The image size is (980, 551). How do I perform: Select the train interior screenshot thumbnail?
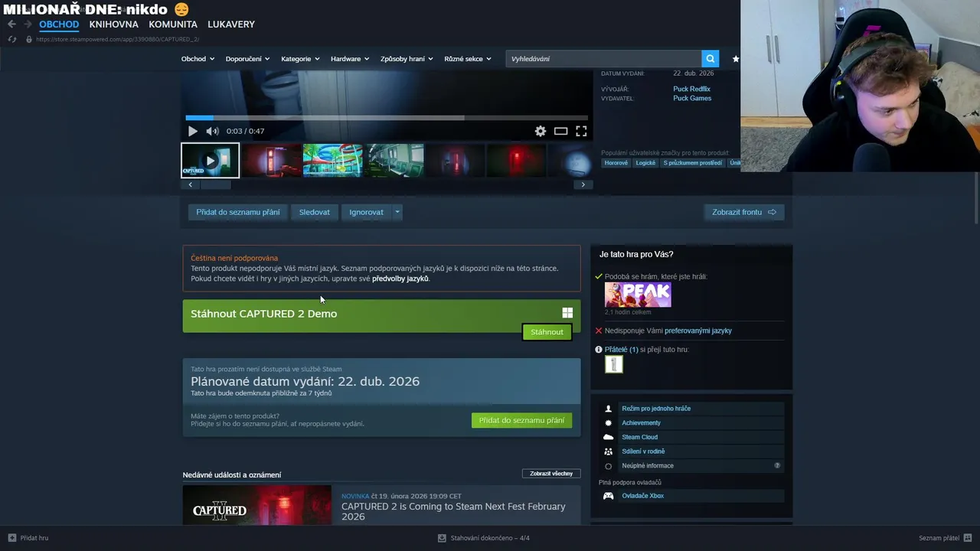[394, 161]
